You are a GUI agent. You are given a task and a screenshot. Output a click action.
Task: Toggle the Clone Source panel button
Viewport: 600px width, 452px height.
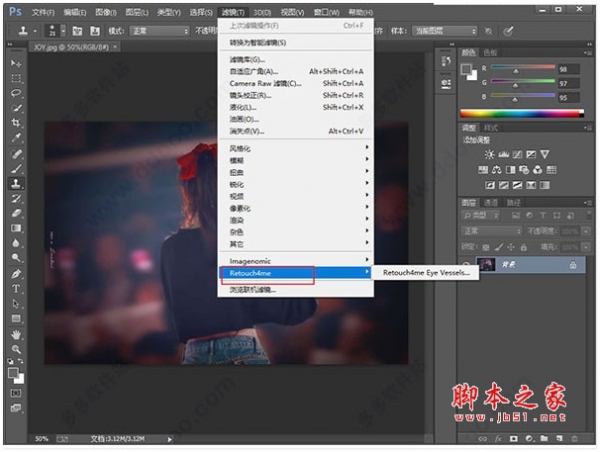click(95, 31)
